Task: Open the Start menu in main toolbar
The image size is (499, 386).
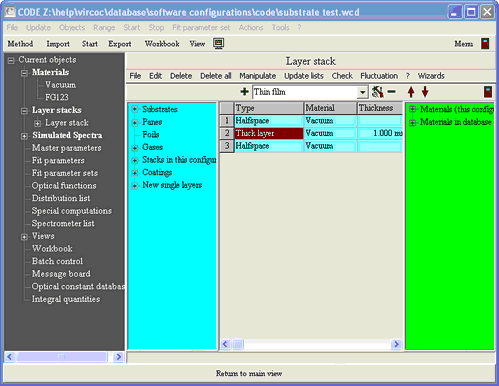Action: click(x=90, y=44)
